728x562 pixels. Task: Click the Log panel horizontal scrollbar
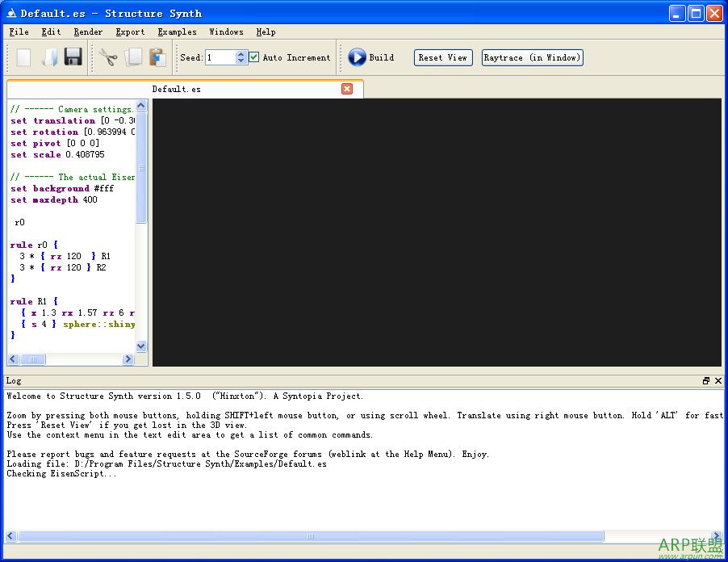click(311, 536)
